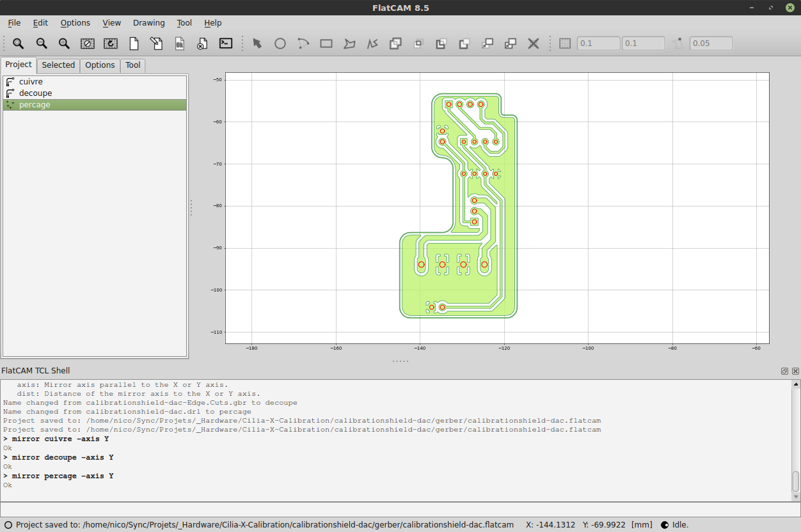Switch to the Selected tab
This screenshot has width=801, height=532.
(x=58, y=65)
